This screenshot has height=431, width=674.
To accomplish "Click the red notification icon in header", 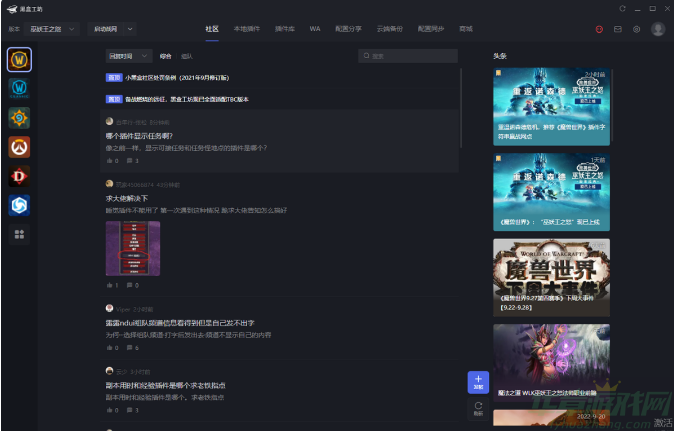I will [x=599, y=29].
